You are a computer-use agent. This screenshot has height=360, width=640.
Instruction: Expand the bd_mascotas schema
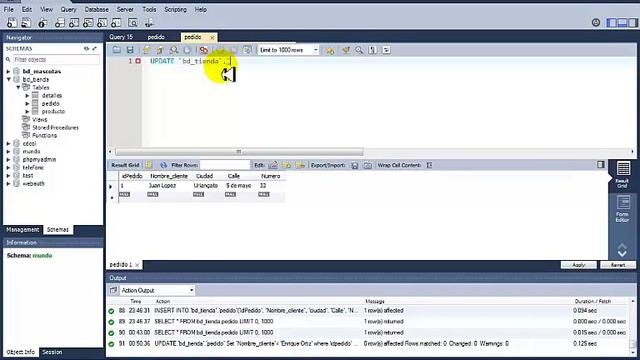coord(8,71)
